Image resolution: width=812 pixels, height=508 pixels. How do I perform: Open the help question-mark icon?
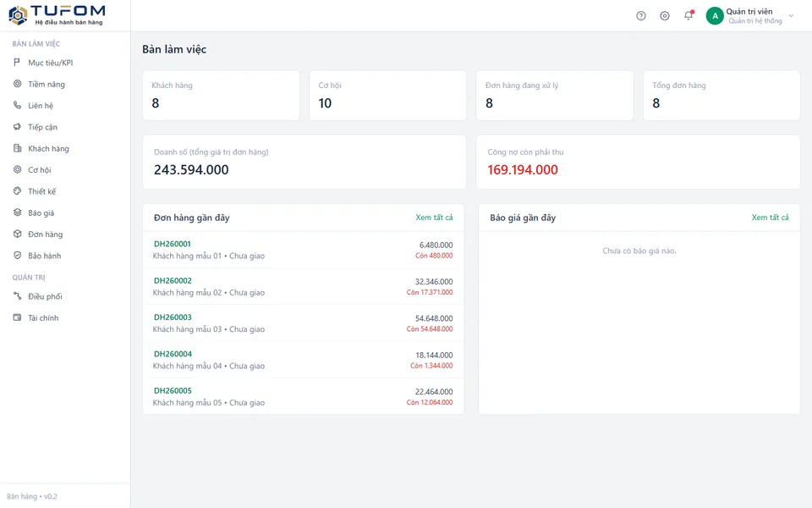point(641,16)
